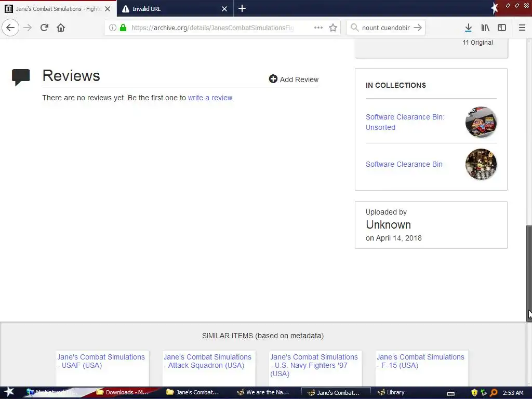Switch to Library taskbar window

(x=391, y=393)
